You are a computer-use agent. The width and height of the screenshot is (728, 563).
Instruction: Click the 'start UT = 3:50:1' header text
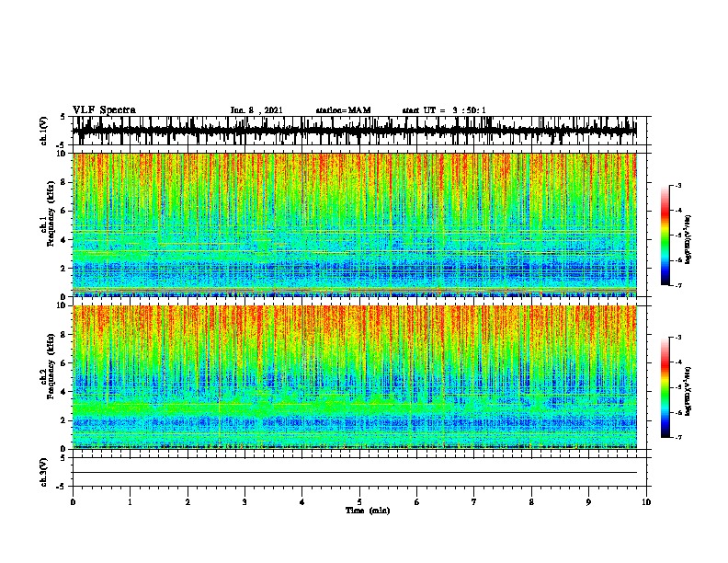pyautogui.click(x=444, y=110)
